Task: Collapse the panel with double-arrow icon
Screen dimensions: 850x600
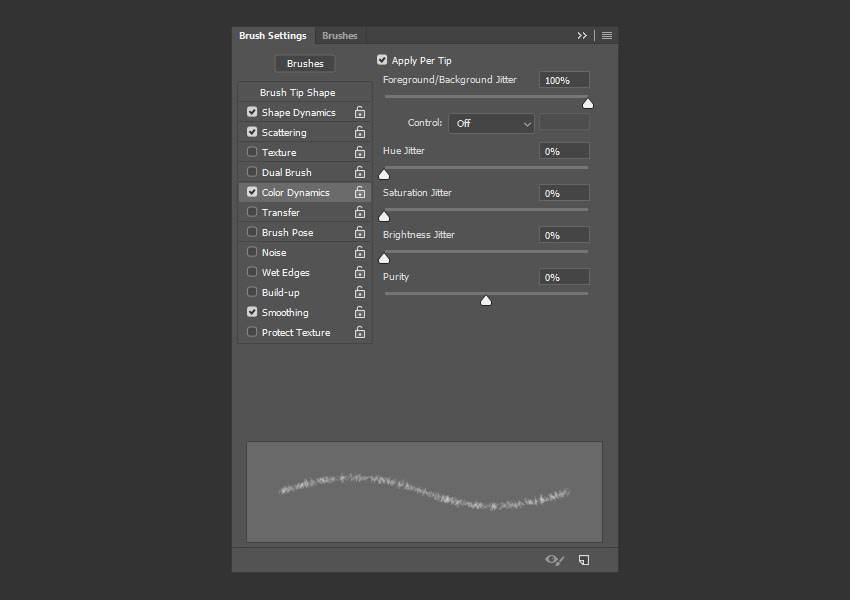Action: (582, 36)
